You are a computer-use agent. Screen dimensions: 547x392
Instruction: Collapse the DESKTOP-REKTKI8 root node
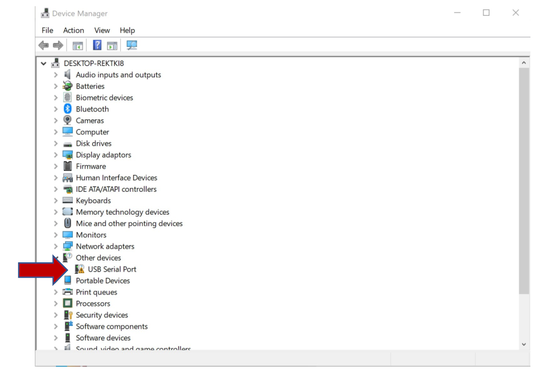44,63
